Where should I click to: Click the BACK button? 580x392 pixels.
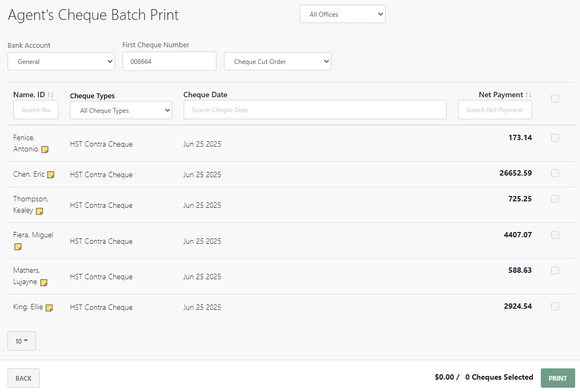pos(24,379)
